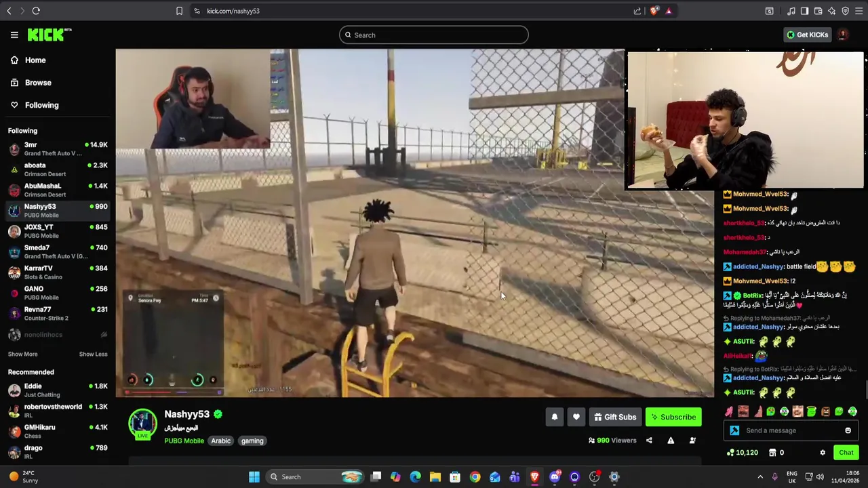The width and height of the screenshot is (868, 488).
Task: Open File Explorer from the taskbar
Action: click(x=435, y=477)
